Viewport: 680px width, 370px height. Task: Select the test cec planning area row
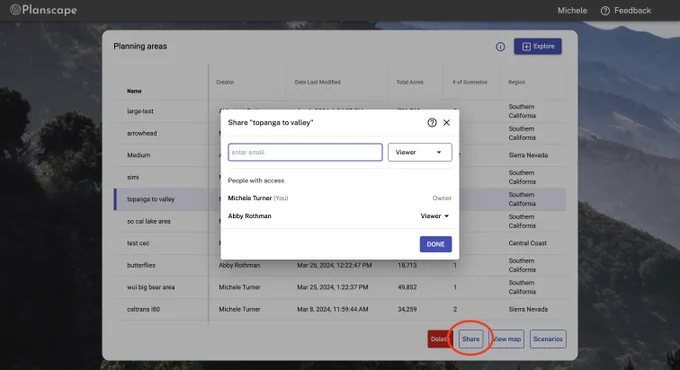(x=340, y=243)
